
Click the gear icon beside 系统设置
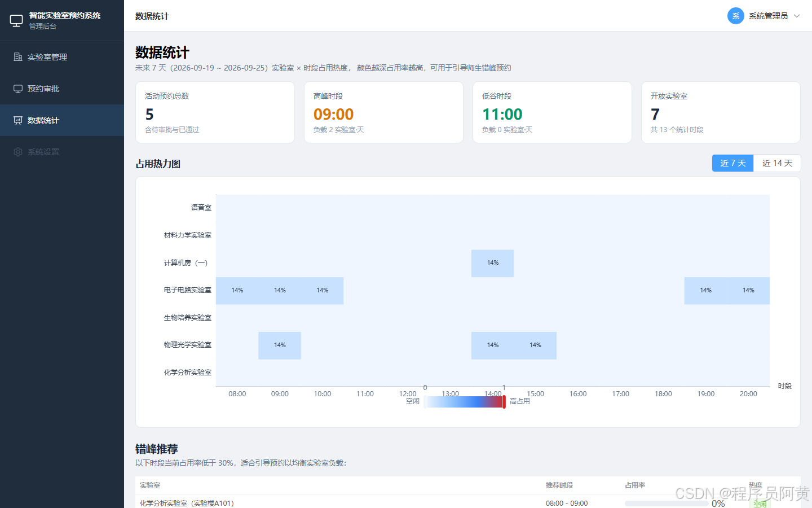click(18, 152)
